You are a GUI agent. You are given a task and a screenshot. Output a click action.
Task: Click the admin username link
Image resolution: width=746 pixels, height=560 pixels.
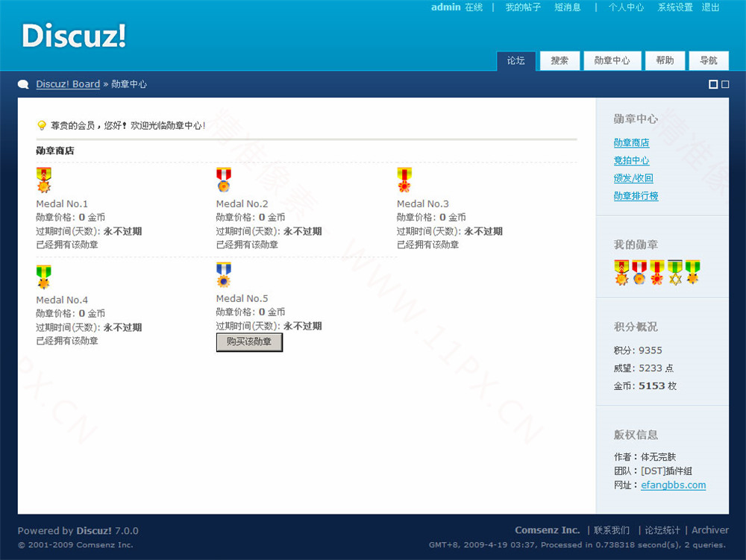coord(446,7)
